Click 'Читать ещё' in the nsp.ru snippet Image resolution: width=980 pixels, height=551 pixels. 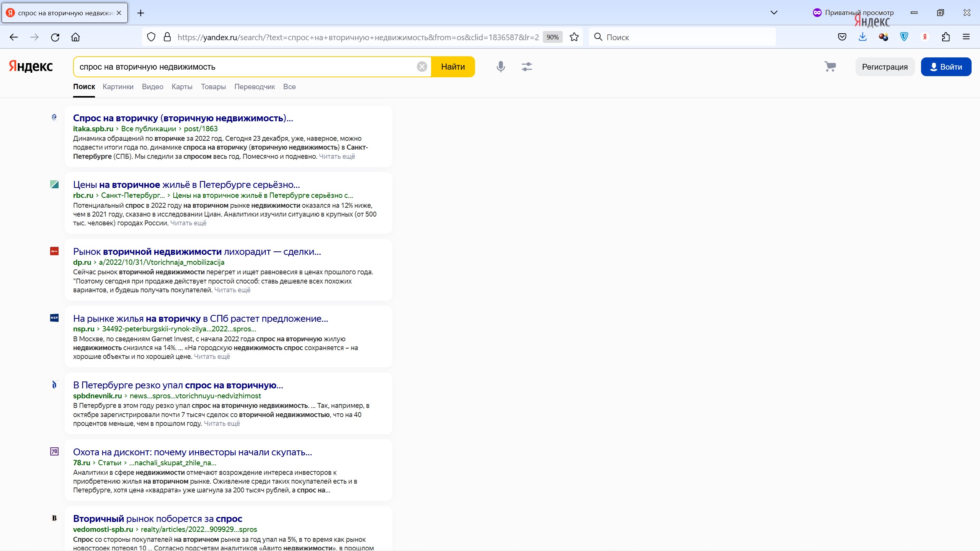[x=212, y=357]
